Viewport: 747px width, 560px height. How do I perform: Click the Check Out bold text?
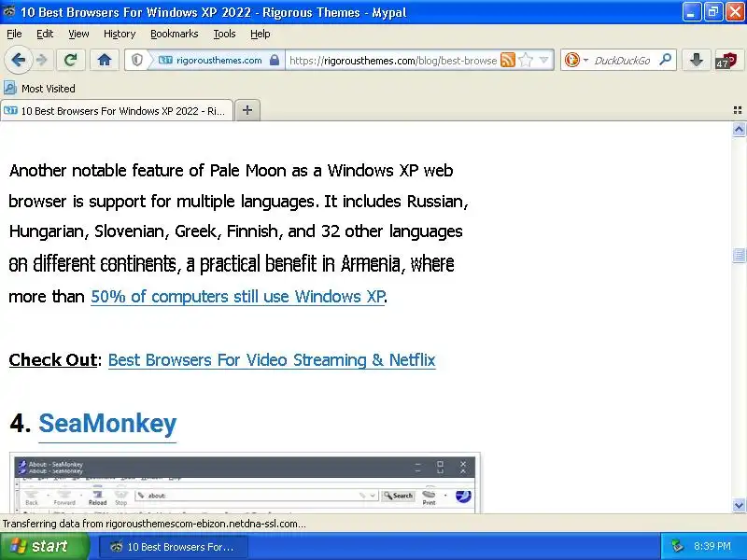tap(52, 360)
